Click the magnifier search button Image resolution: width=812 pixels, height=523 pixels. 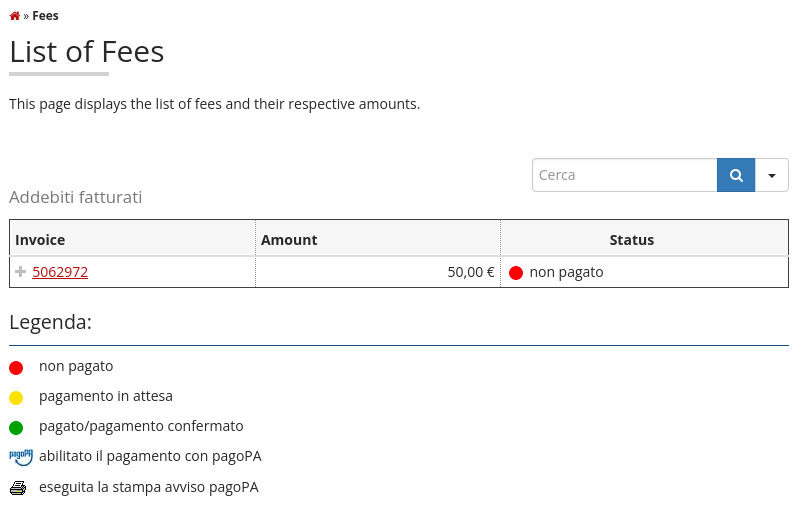736,175
